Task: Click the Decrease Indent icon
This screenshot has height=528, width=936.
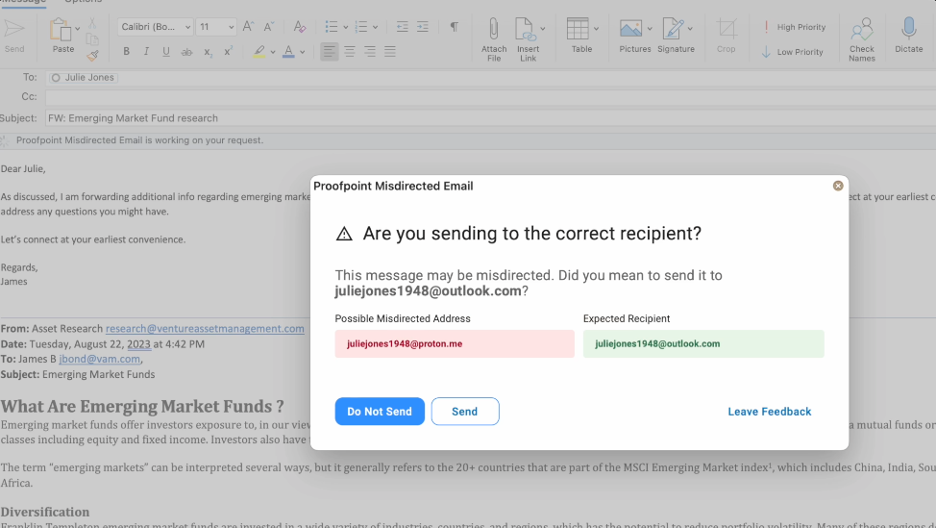Action: click(402, 27)
